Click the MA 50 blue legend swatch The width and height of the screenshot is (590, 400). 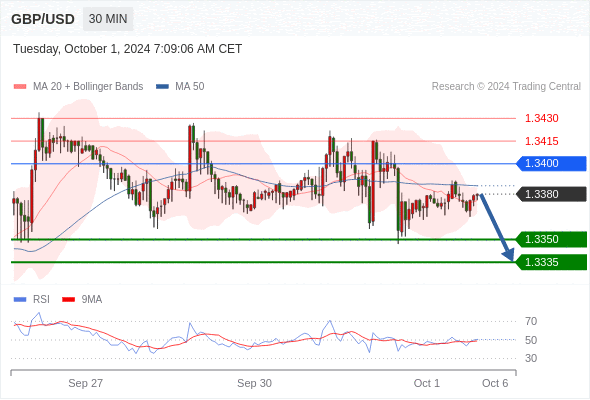pyautogui.click(x=162, y=87)
